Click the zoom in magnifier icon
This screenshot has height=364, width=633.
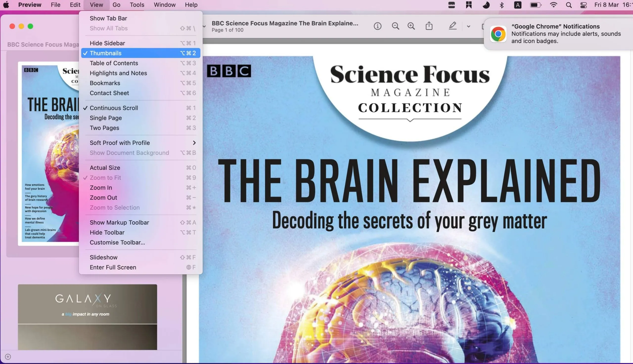pyautogui.click(x=411, y=26)
